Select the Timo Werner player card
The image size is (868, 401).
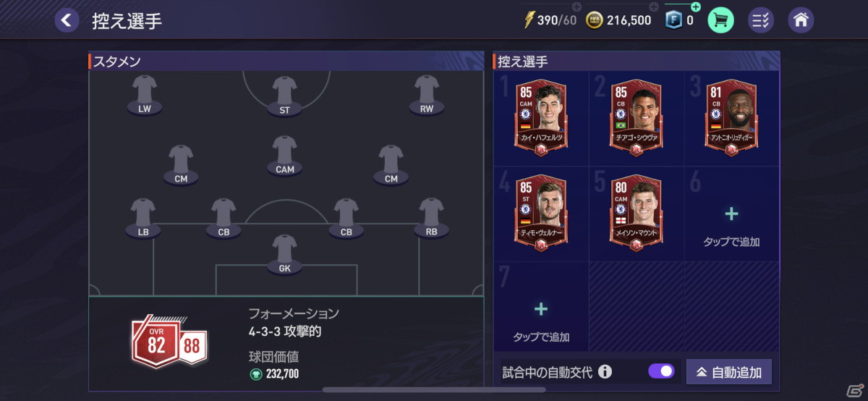tap(541, 213)
